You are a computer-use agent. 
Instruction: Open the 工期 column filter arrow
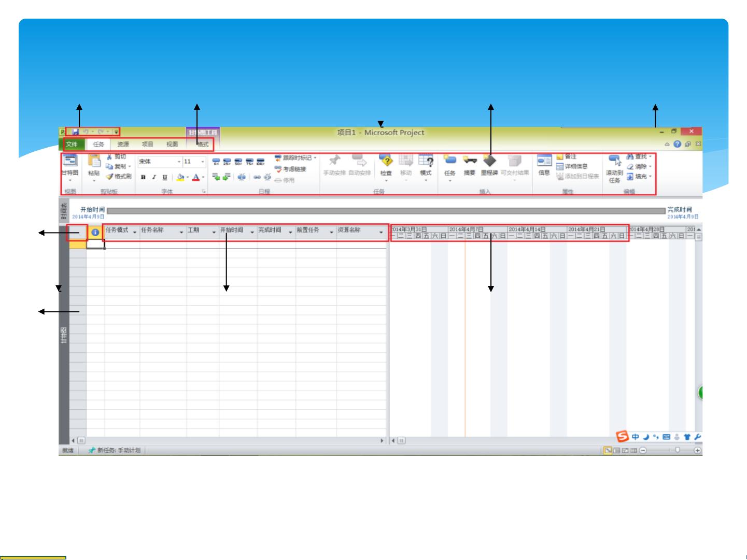[214, 232]
